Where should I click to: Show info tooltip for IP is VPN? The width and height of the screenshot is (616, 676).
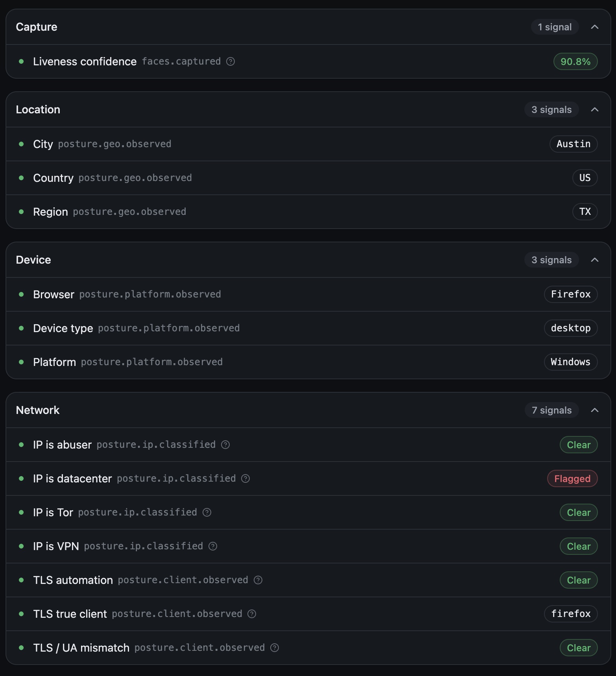point(213,546)
